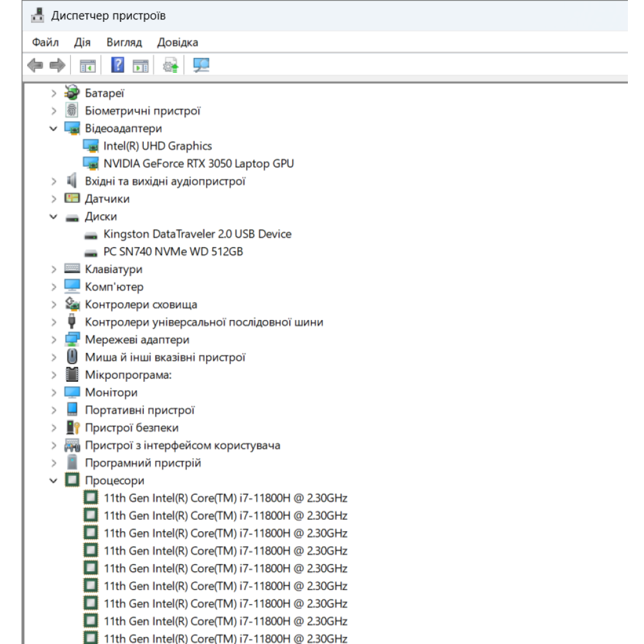Collapse the Процесори category
This screenshot has height=644, width=644.
(53, 481)
